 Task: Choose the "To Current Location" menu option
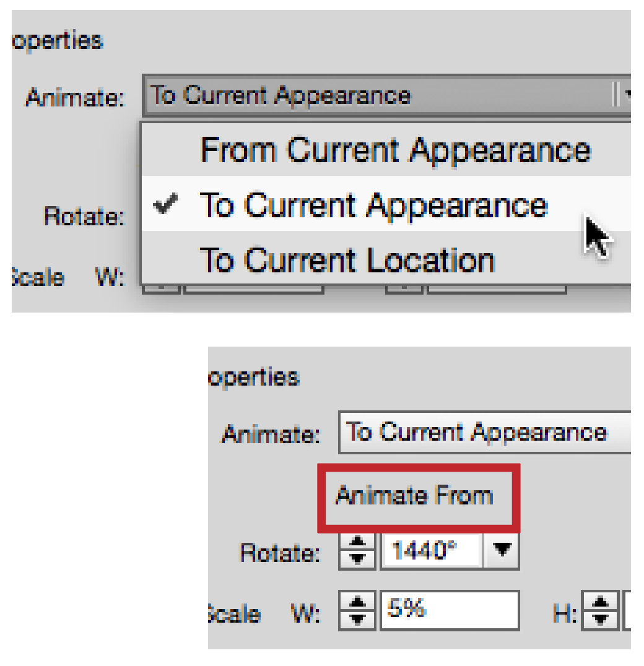(347, 260)
